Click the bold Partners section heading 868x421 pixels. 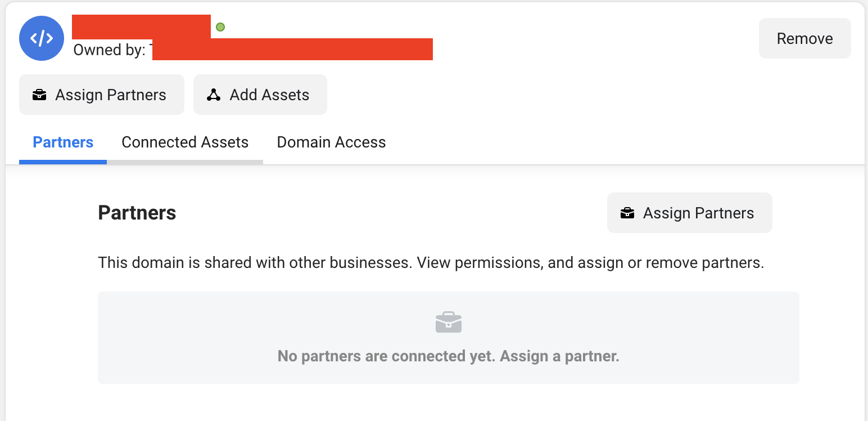(x=137, y=213)
